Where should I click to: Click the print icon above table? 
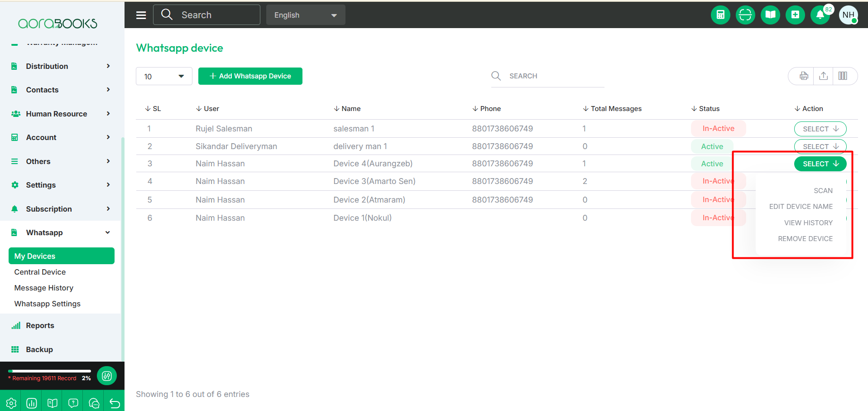click(x=804, y=76)
